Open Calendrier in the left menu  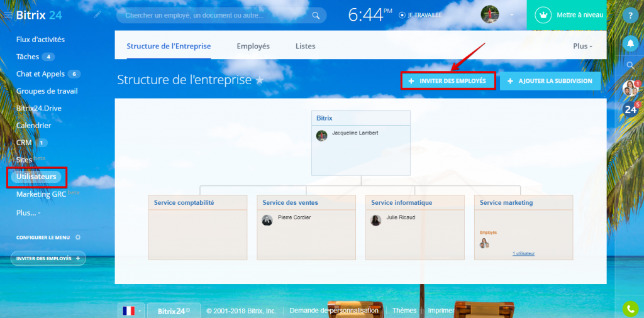tap(34, 126)
